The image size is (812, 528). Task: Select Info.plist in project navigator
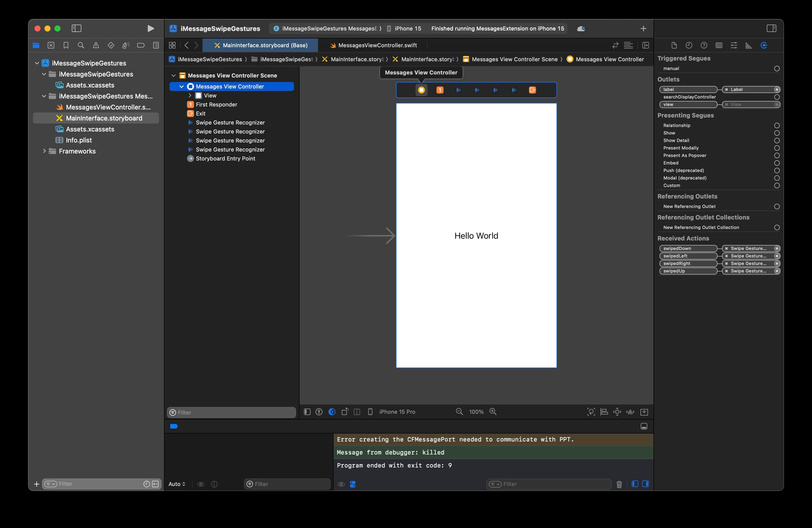point(78,140)
